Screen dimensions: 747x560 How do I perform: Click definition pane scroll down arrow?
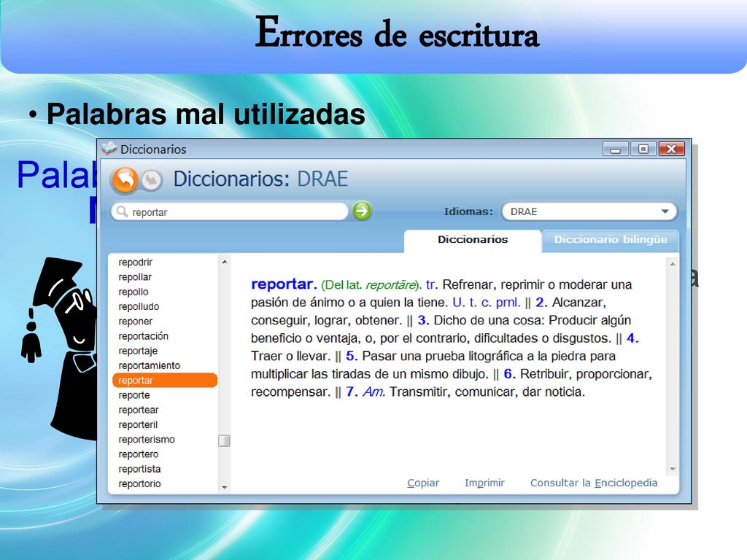[673, 469]
